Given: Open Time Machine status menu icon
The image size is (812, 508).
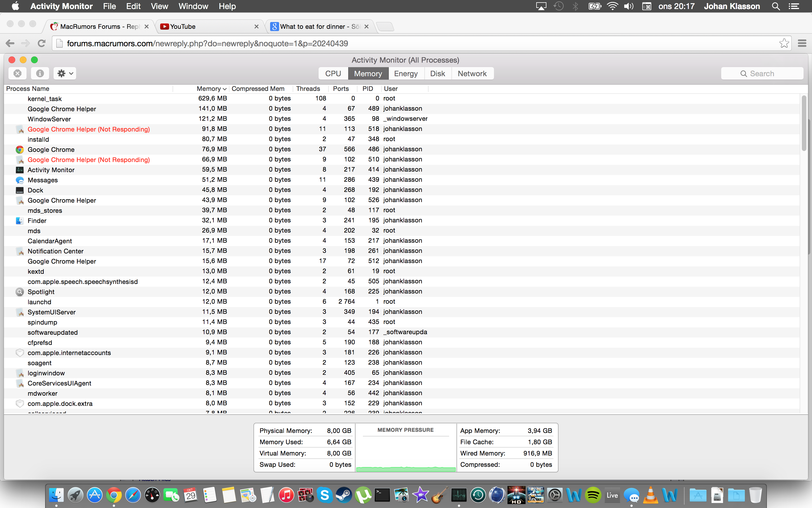Looking at the screenshot, I should point(558,6).
